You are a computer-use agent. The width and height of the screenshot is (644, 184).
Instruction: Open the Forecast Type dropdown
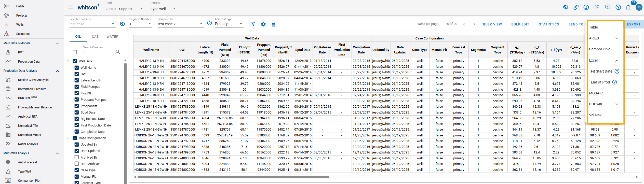[229, 24]
